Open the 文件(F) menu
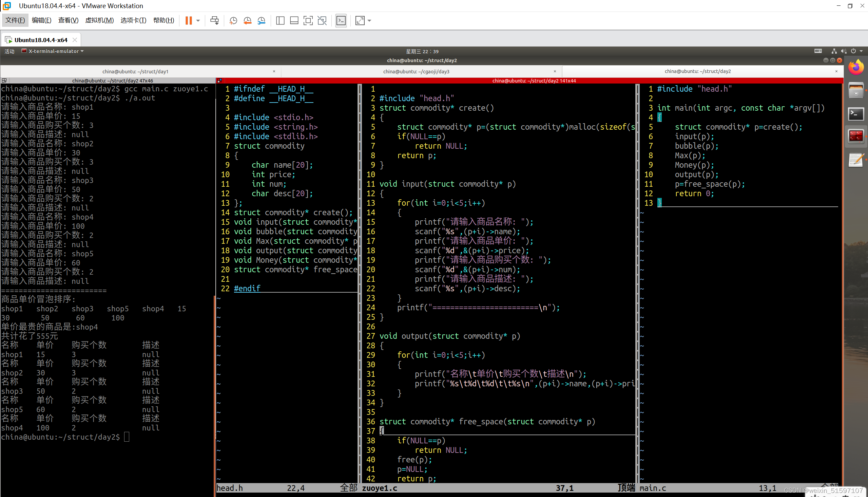This screenshot has height=497, width=868. click(x=15, y=20)
